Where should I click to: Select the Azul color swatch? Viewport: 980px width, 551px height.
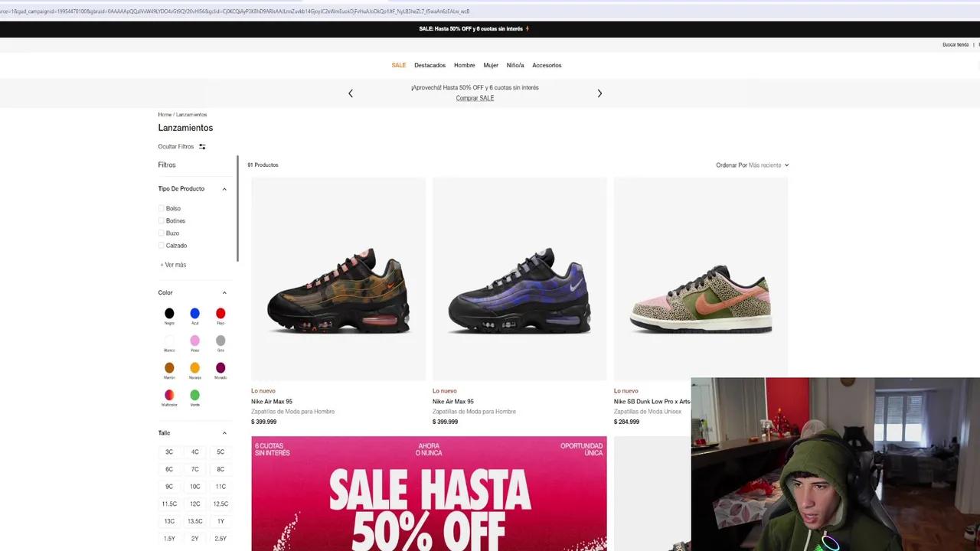[194, 313]
